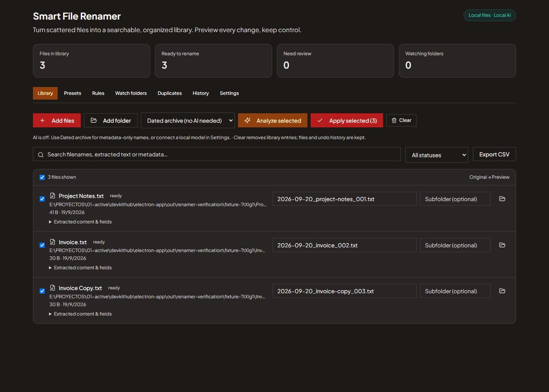
Task: Go to the Duplicates tab
Action: tap(170, 93)
